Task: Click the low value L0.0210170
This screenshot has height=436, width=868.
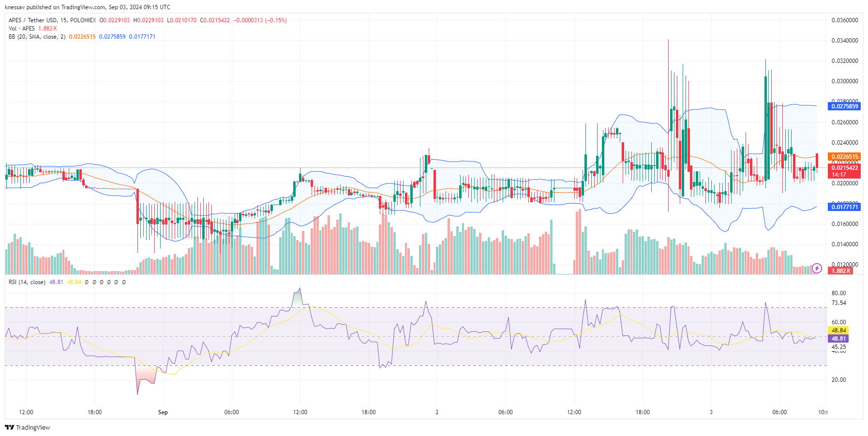Action: 182,20
